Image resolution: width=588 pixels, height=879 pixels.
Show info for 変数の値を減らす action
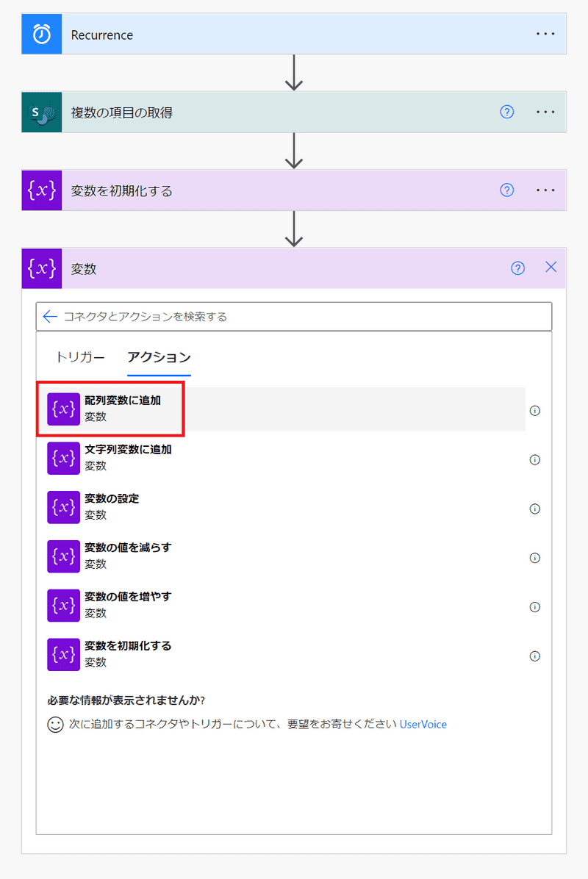[535, 558]
